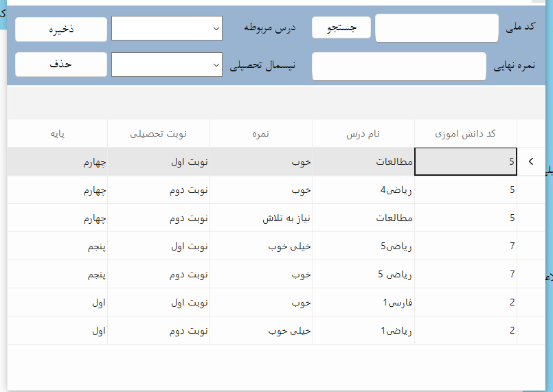
Task: Click the نام درس column header
Action: coord(363,134)
